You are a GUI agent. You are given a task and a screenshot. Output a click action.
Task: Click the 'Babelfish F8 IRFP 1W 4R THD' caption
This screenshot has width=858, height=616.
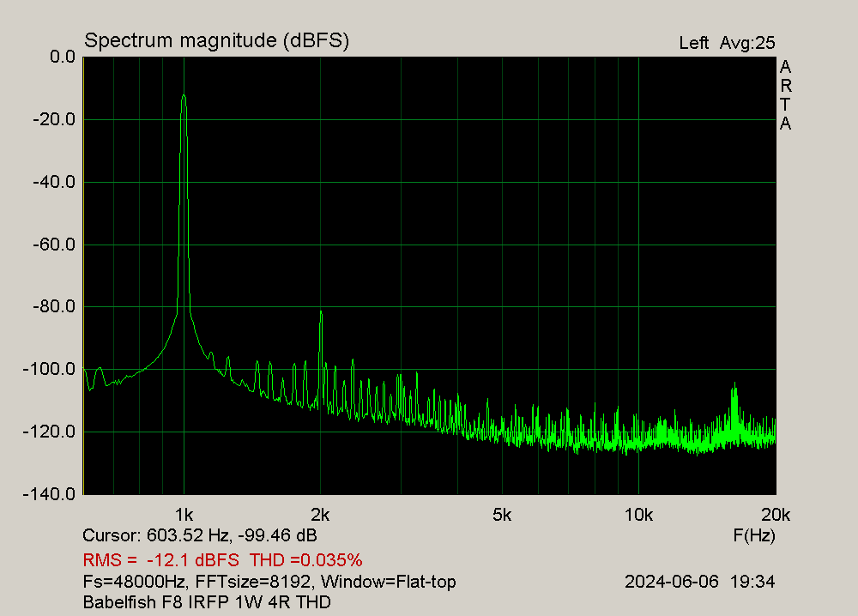pos(207,602)
